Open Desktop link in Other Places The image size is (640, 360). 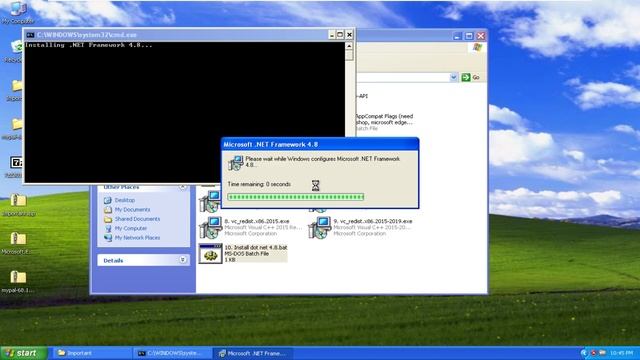click(x=124, y=200)
